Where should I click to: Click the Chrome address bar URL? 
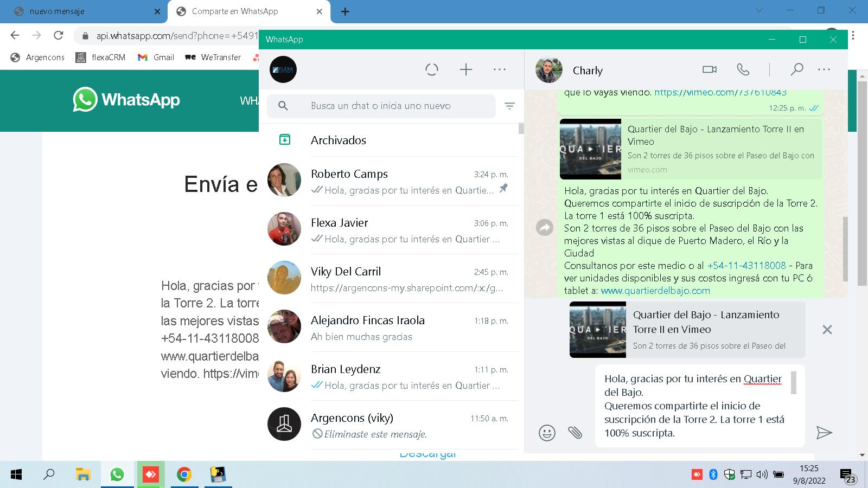(x=177, y=36)
